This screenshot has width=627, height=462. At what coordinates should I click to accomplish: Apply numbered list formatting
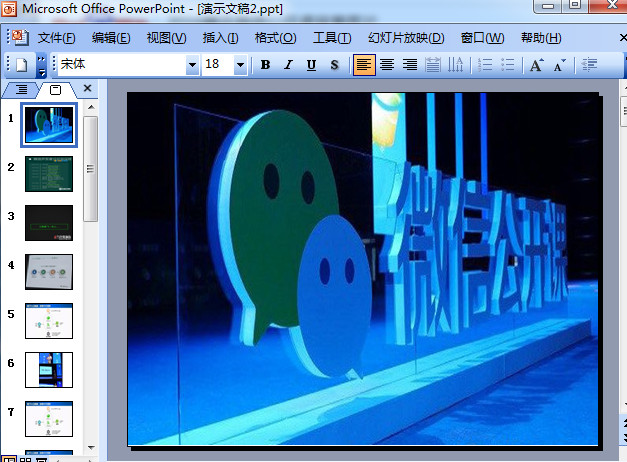coord(486,65)
